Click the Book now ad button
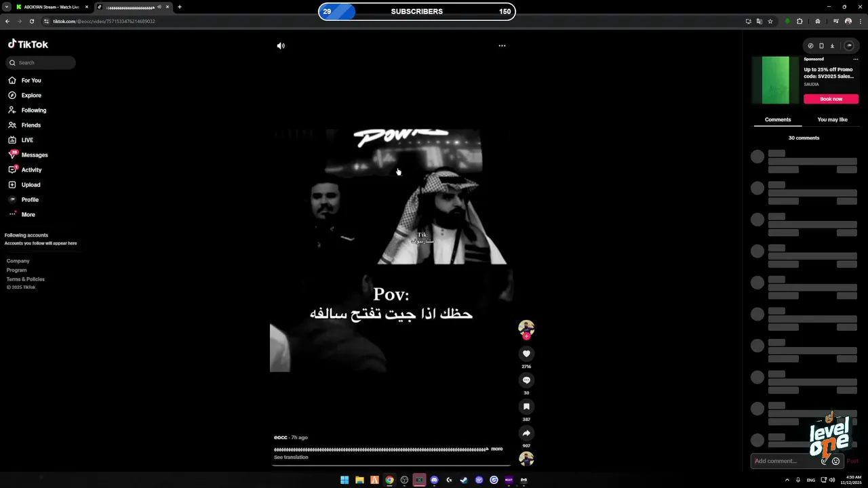 831,99
